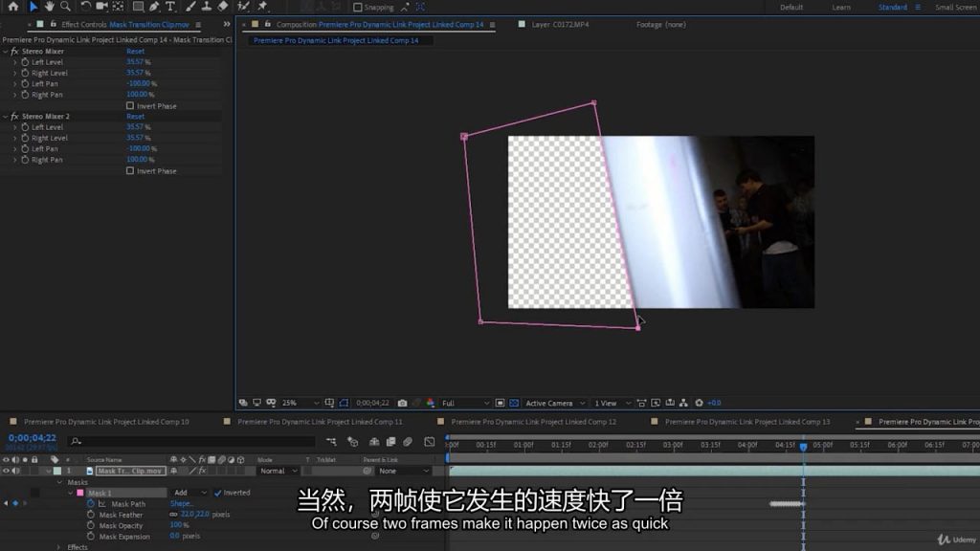Select the Clone Stamp tool

207,7
